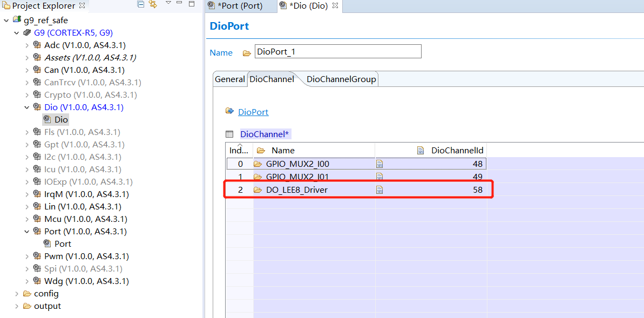Expand the config folder
The height and width of the screenshot is (318, 644).
(16, 294)
